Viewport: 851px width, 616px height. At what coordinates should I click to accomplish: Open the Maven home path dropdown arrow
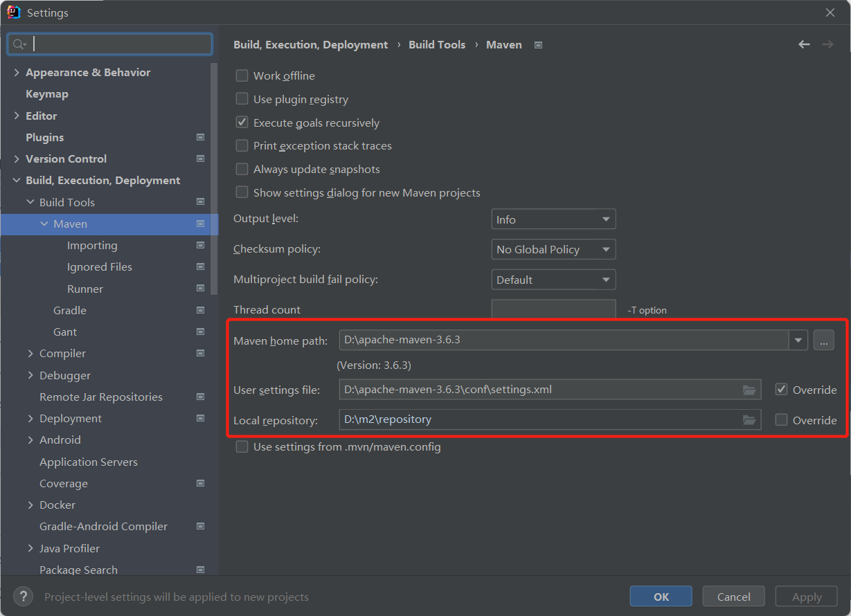pos(798,340)
